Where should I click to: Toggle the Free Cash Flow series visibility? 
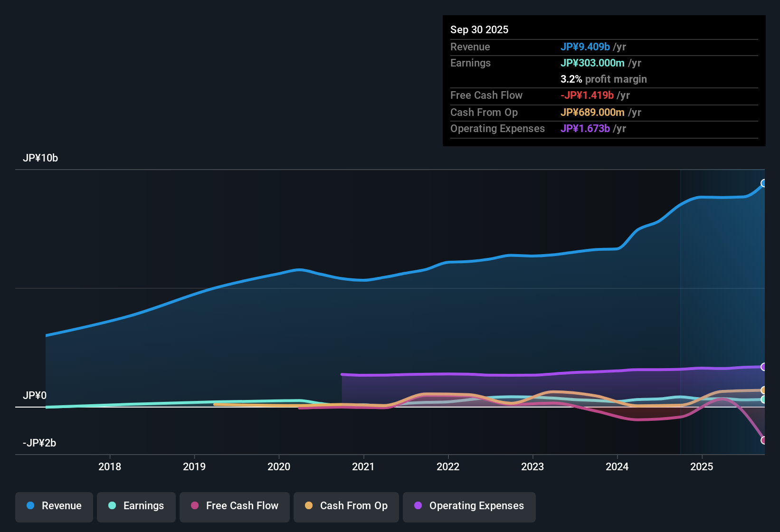tap(234, 506)
